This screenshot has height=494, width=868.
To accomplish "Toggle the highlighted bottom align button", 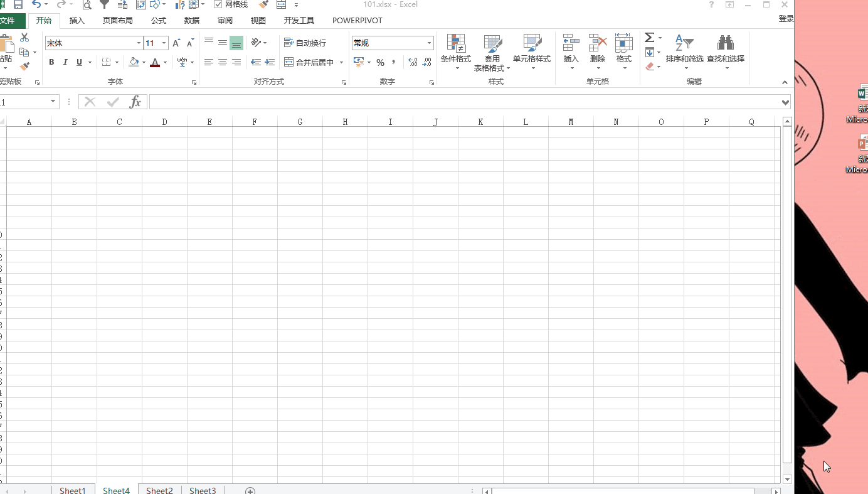I will point(236,43).
